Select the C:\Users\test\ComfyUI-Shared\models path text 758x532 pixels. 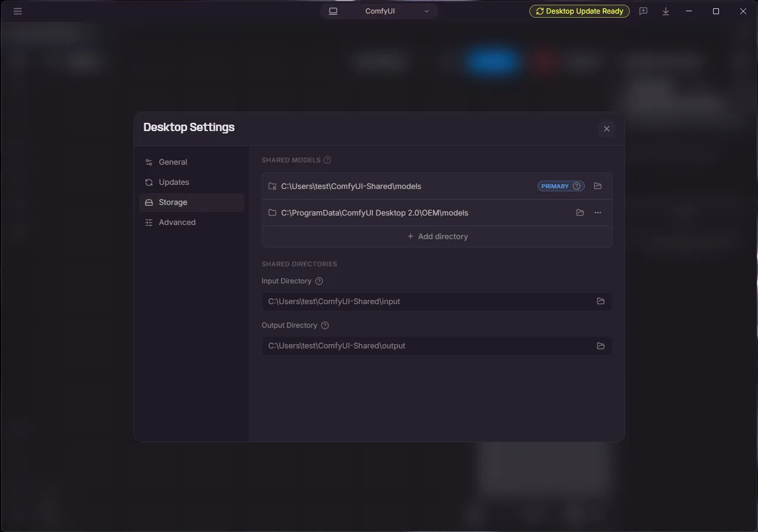[x=351, y=186]
